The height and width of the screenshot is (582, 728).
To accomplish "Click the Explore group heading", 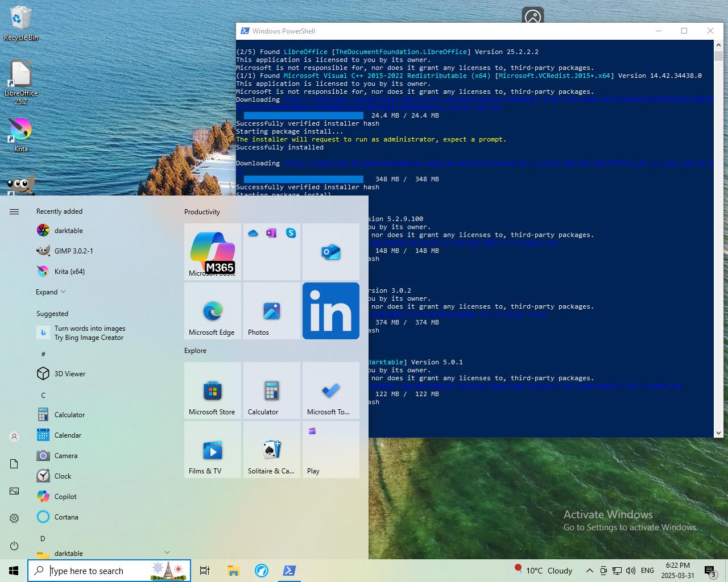I will tap(195, 351).
